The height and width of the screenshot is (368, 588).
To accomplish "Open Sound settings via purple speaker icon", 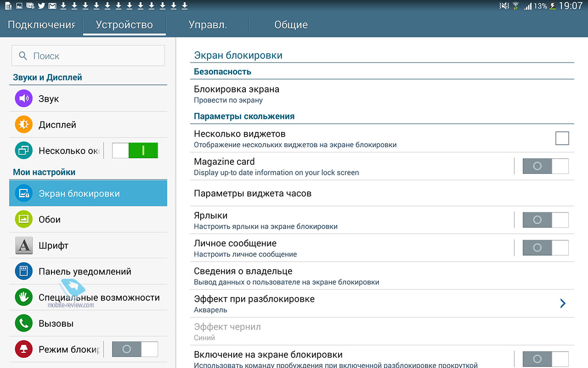I will [x=23, y=99].
